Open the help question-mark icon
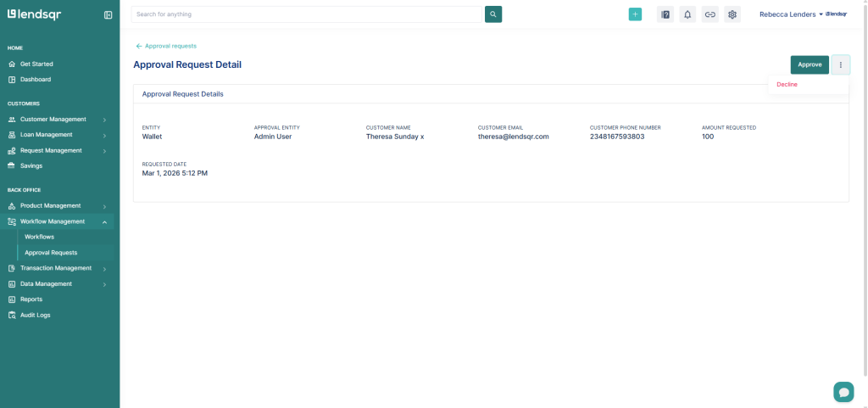The height and width of the screenshot is (408, 868). click(x=665, y=14)
